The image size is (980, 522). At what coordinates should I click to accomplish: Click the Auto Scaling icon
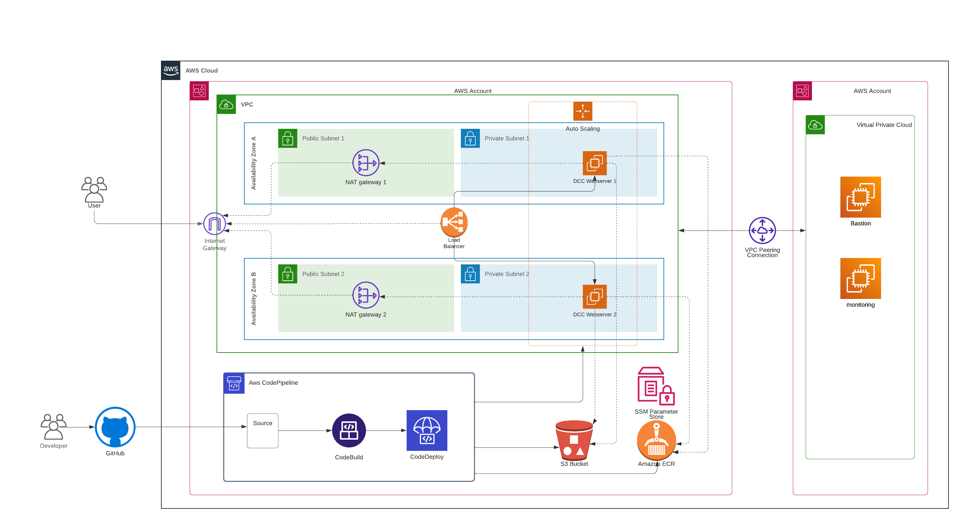(582, 111)
